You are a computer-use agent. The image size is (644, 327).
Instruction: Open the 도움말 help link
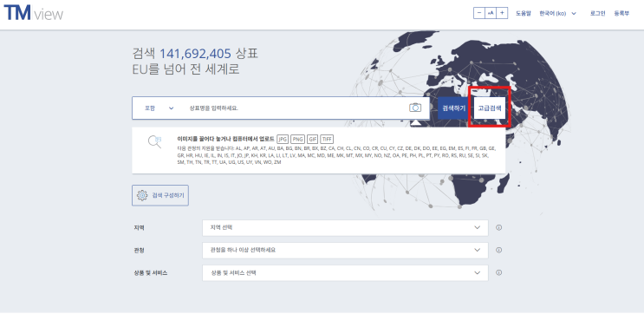pos(524,13)
